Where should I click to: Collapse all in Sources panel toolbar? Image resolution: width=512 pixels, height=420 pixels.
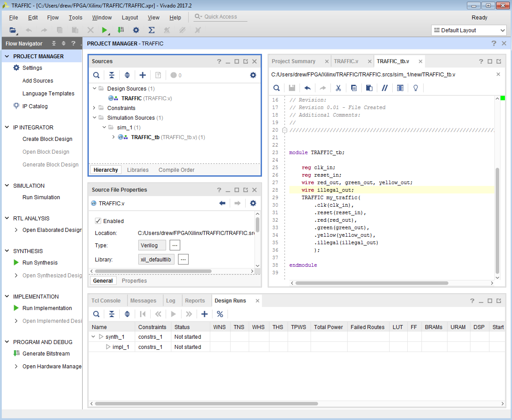112,75
